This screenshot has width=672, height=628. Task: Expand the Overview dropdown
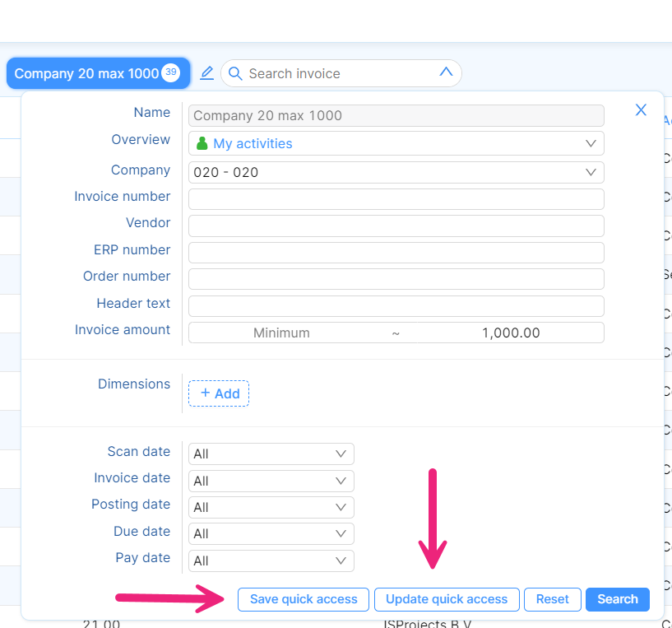coord(590,143)
